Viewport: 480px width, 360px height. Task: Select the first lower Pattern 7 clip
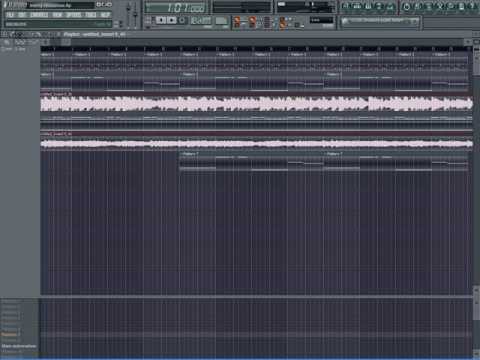coord(251,161)
